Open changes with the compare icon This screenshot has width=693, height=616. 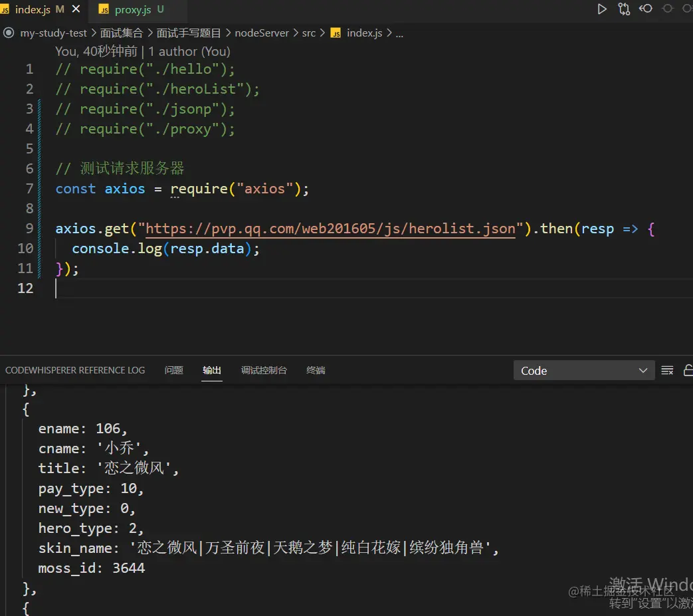[624, 9]
